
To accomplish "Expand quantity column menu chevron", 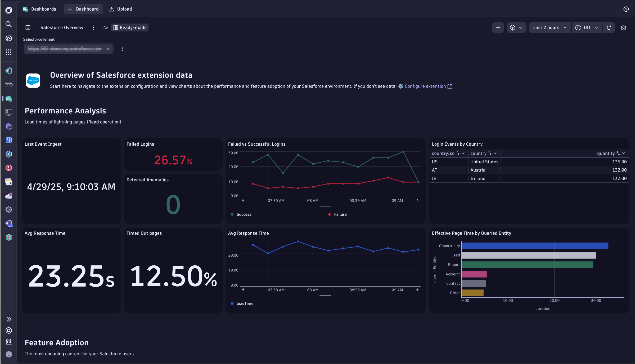I will [623, 153].
